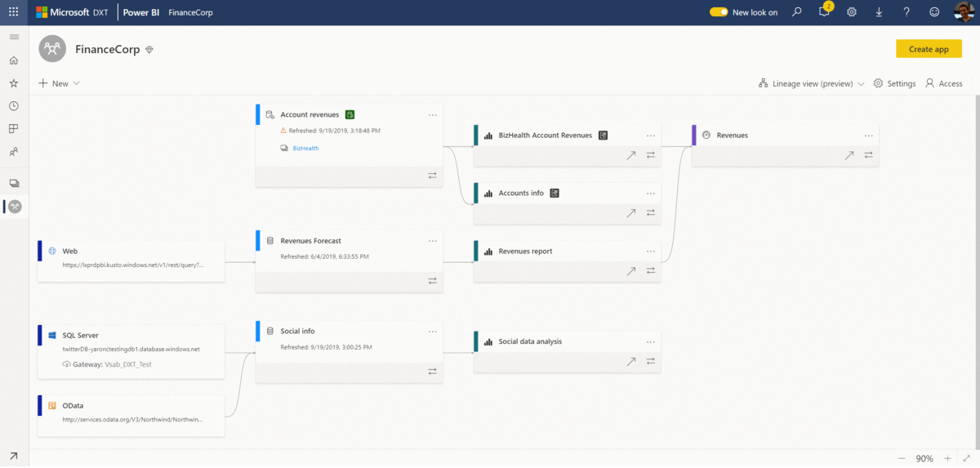Viewport: 980px width, 468px height.
Task: Open more options on Revenues Forecast card
Action: click(x=433, y=241)
